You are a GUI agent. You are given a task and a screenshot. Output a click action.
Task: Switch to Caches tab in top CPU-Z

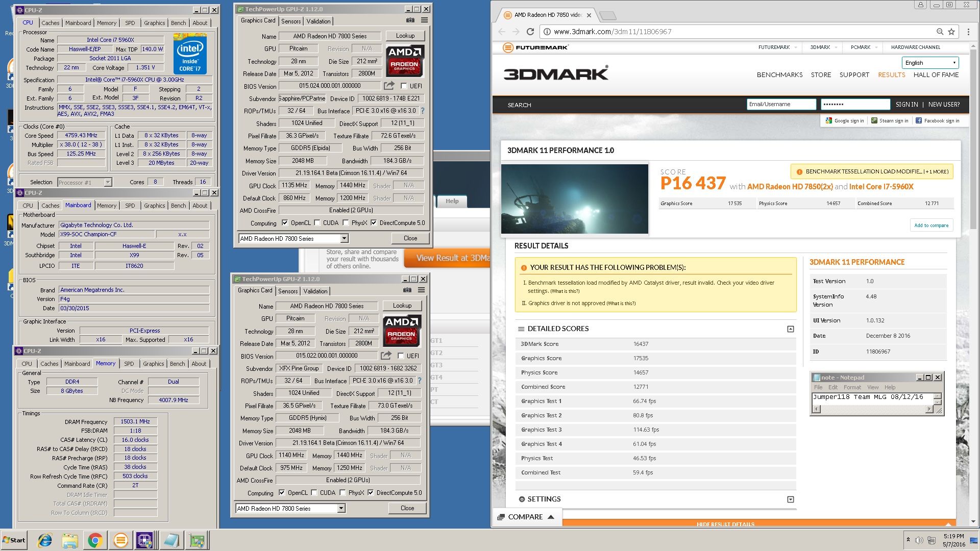(x=51, y=23)
